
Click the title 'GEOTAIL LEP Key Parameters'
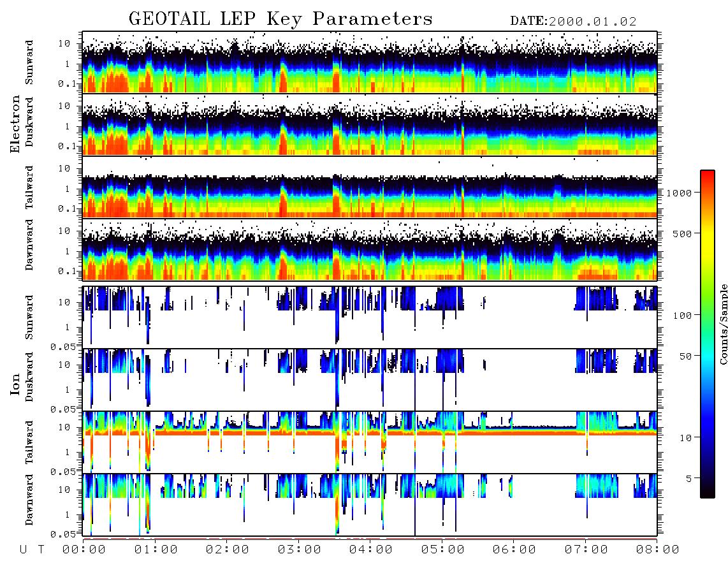point(280,19)
